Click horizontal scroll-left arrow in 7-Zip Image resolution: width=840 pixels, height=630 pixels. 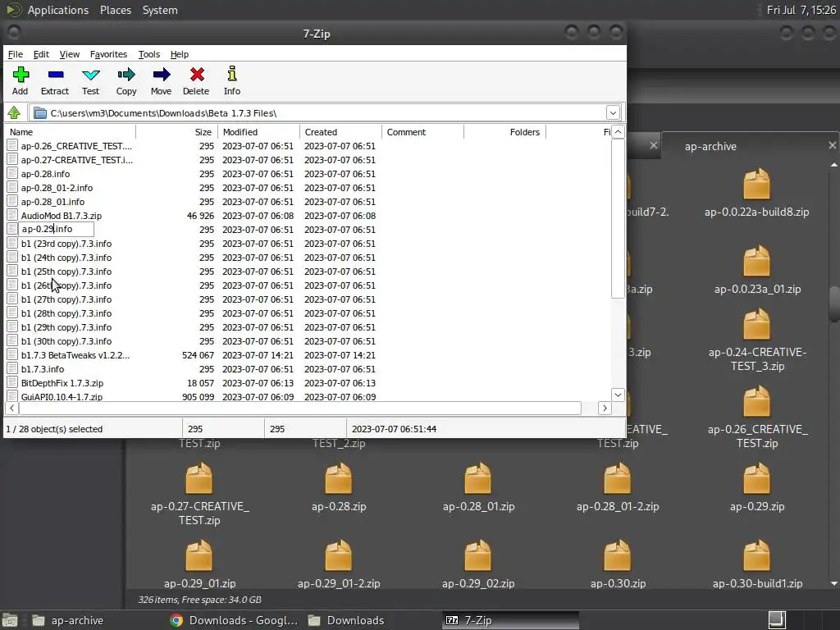click(11, 409)
